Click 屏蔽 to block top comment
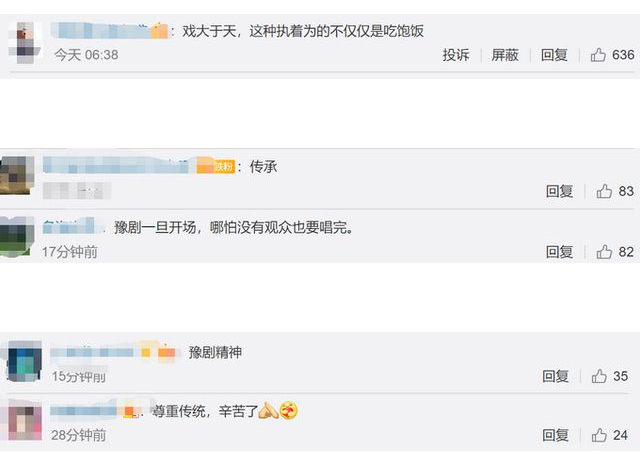 pyautogui.click(x=505, y=55)
